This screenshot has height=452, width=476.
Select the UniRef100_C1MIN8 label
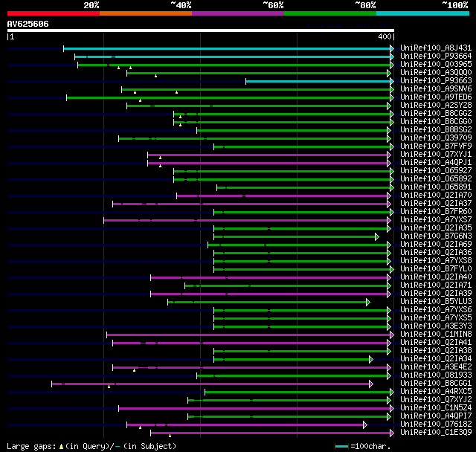[436, 335]
